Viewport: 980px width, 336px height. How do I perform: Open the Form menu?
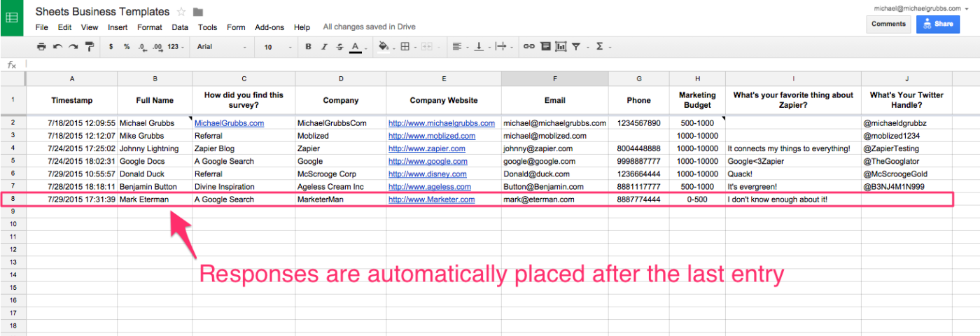pos(236,27)
